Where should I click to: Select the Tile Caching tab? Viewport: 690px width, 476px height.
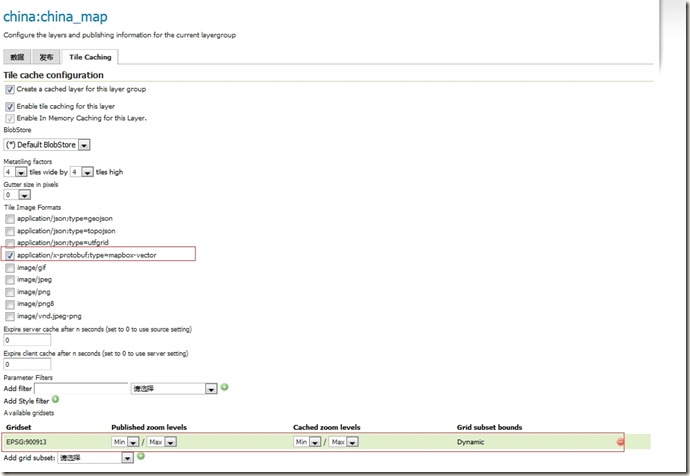90,57
